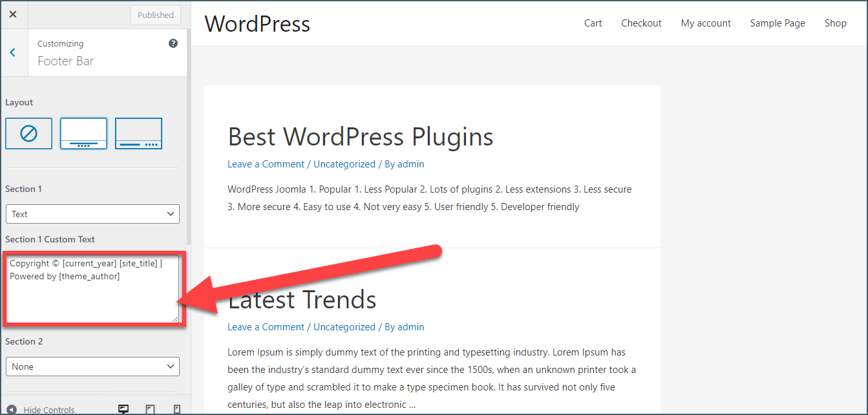Click Leave a Comment under Best WordPress Plugins

(266, 164)
